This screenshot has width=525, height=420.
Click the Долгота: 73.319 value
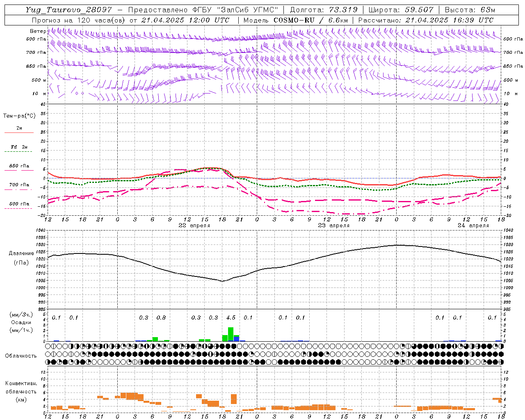324,10
